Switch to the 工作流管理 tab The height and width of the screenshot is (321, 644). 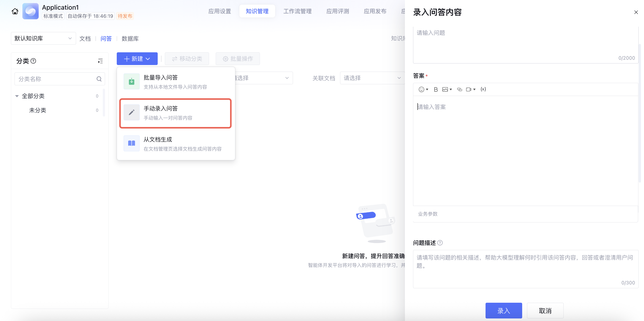(297, 11)
